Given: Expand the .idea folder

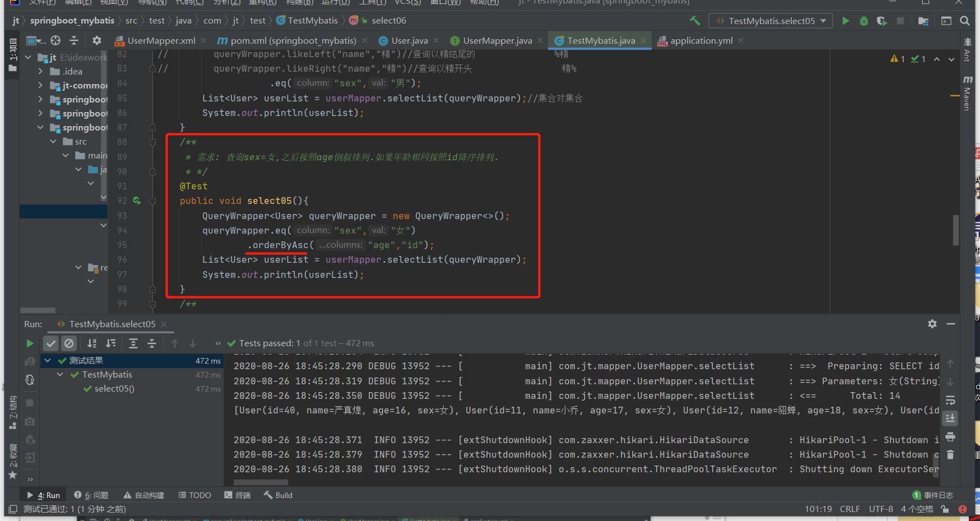Looking at the screenshot, I should pyautogui.click(x=40, y=71).
